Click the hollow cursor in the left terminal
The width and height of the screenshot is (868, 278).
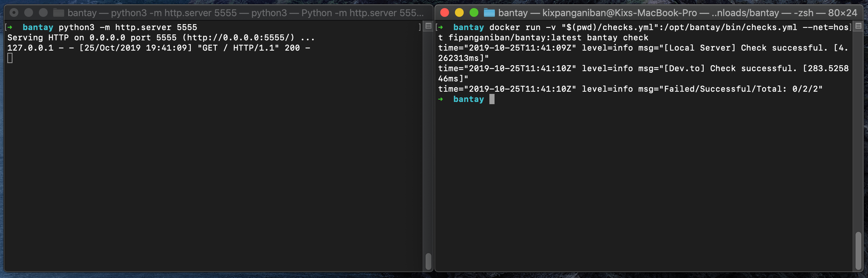click(x=10, y=58)
